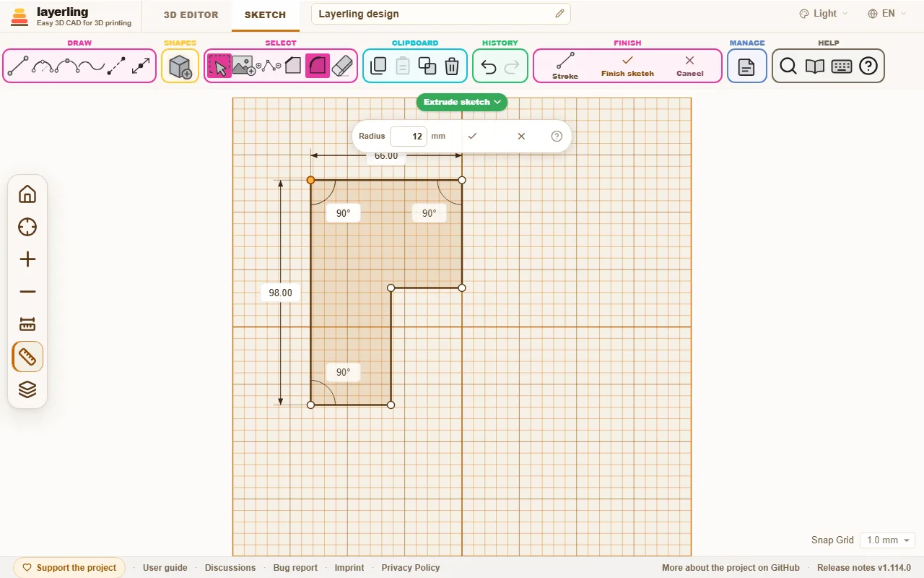This screenshot has height=578, width=924.
Task: Expand the Extrude sketch dropdown
Action: tap(462, 102)
